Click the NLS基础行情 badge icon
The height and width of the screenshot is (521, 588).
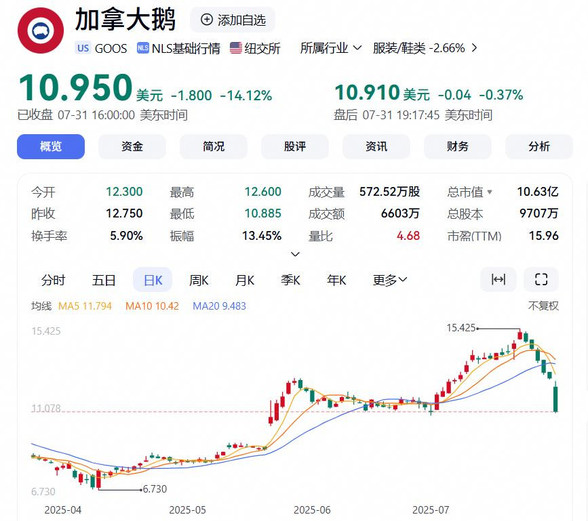pyautogui.click(x=142, y=48)
